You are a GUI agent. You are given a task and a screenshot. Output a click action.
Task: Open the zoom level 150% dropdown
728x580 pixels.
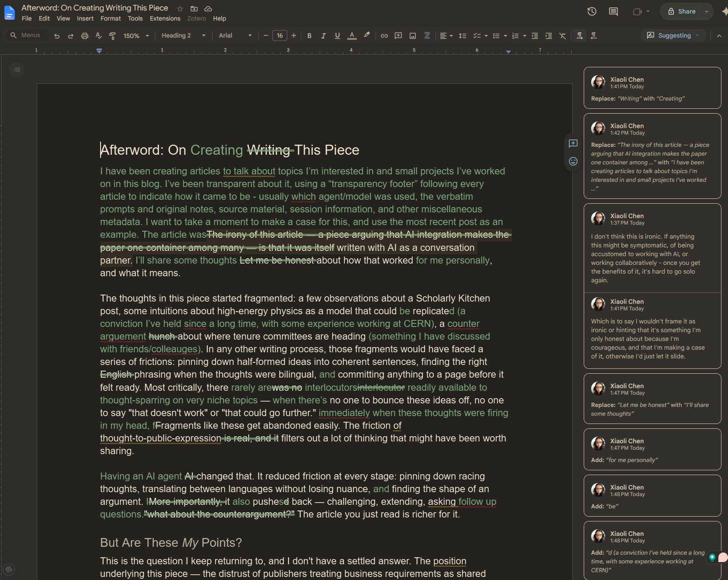136,36
